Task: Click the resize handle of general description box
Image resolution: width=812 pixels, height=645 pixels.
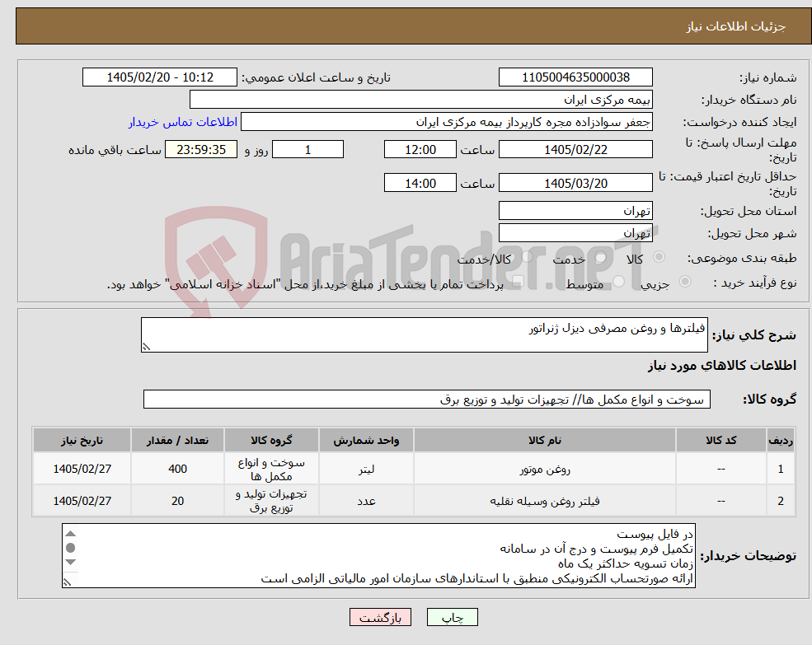Action: click(x=146, y=347)
